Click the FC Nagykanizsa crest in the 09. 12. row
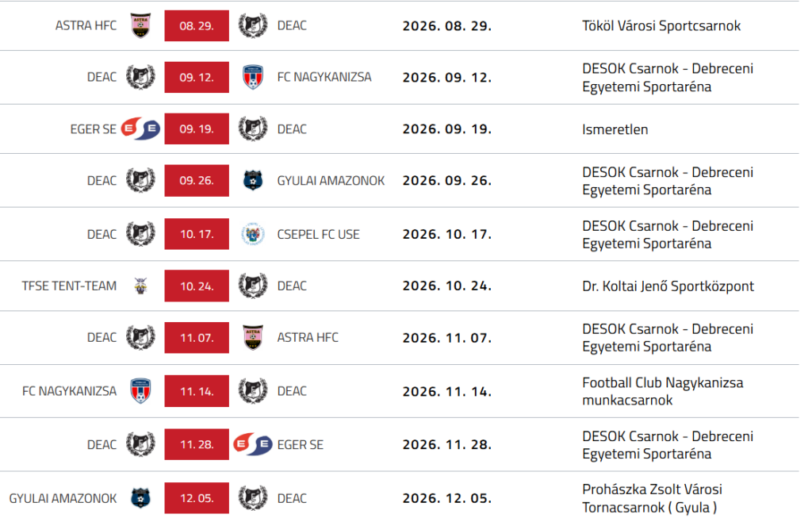 [x=253, y=77]
